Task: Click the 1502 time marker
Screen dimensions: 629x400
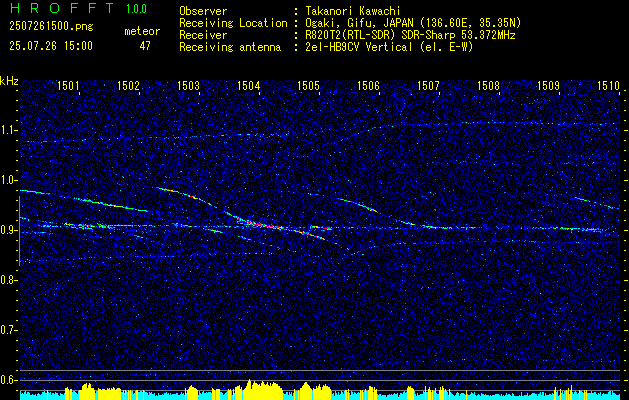Action: pyautogui.click(x=128, y=85)
